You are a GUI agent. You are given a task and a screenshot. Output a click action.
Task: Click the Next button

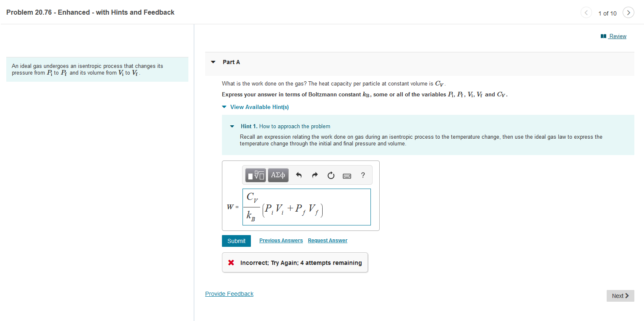620,295
